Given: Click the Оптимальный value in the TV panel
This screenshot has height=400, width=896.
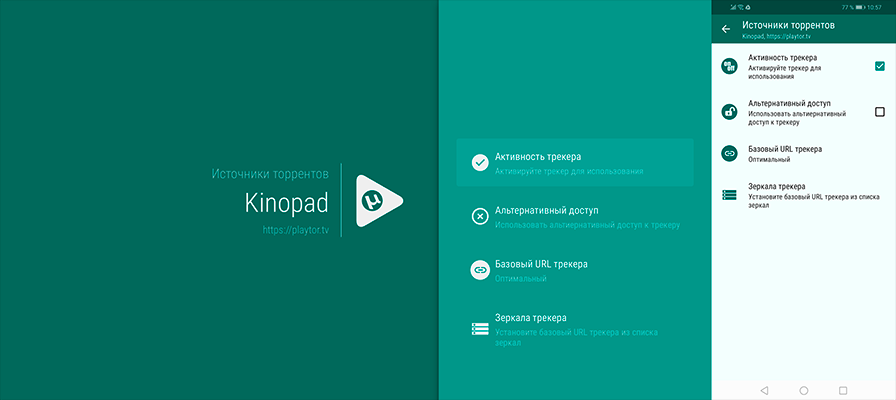Looking at the screenshot, I should click(x=521, y=279).
